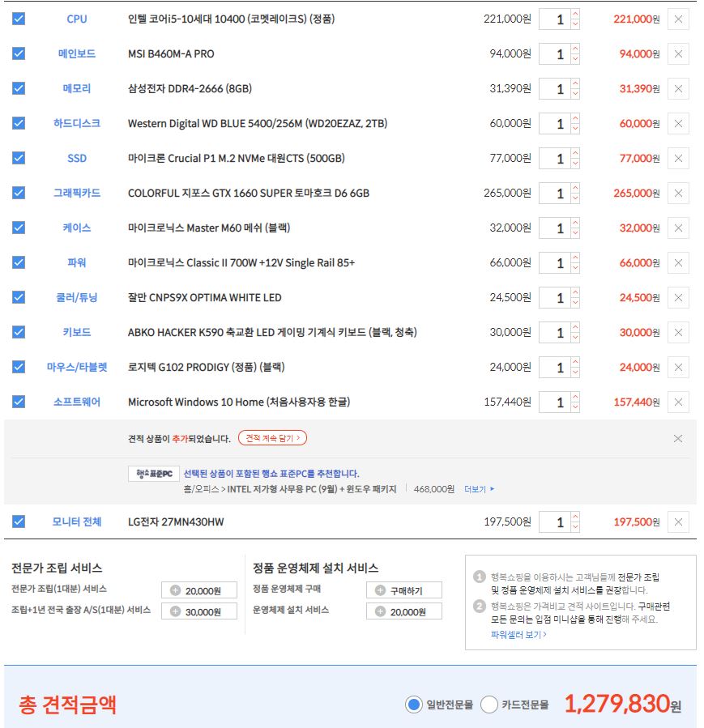Uncheck the CPU row checkbox

[x=19, y=19]
